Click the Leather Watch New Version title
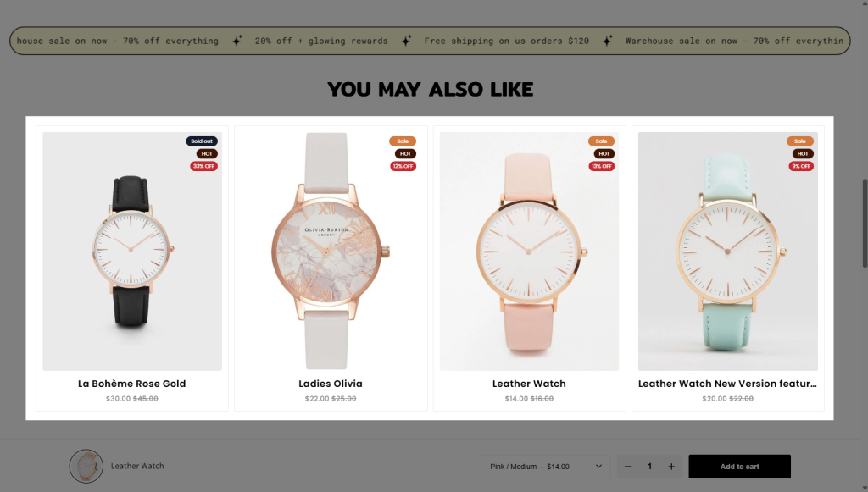The height and width of the screenshot is (492, 868). pos(727,384)
